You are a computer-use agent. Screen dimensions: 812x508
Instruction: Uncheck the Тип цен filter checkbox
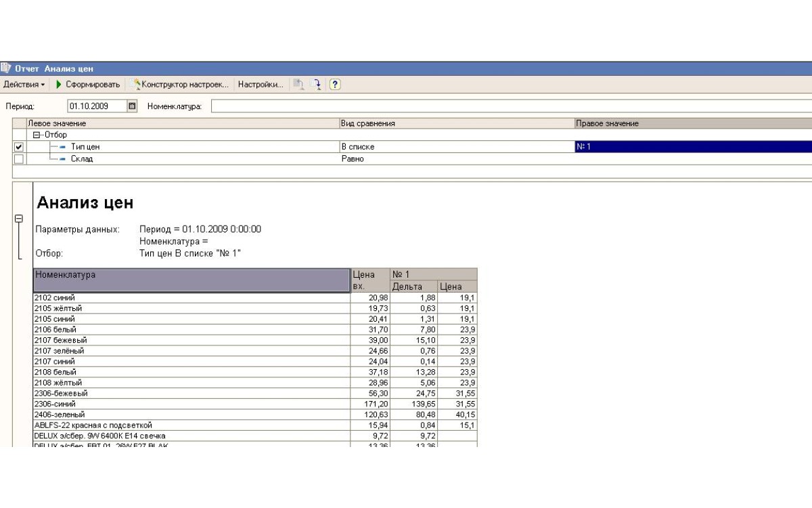[19, 147]
